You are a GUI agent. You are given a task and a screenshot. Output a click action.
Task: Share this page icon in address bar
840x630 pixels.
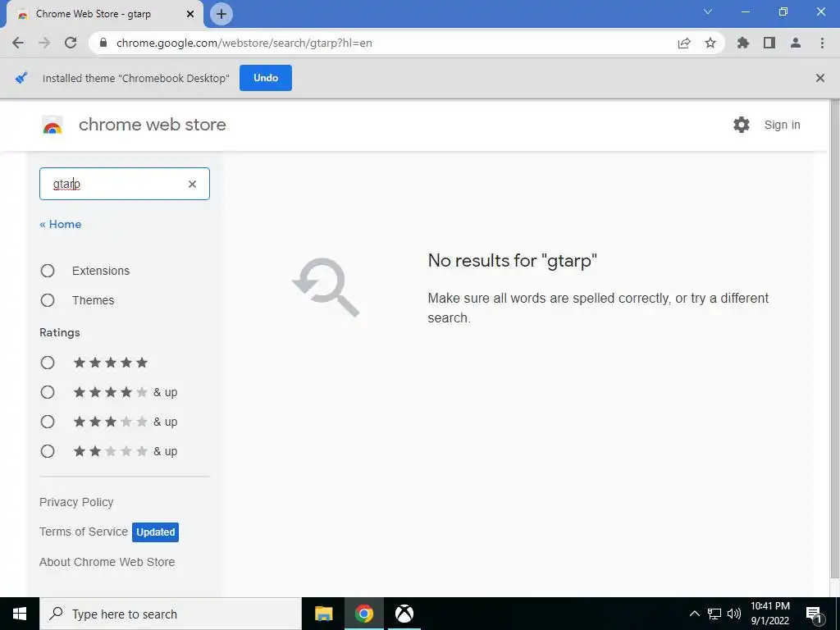pyautogui.click(x=684, y=43)
